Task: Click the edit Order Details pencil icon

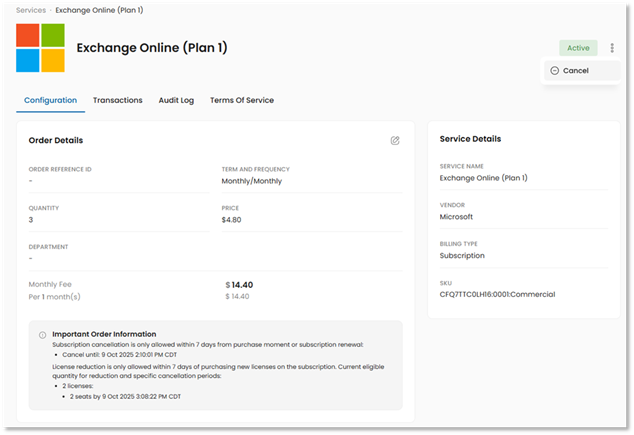Action: coord(395,140)
